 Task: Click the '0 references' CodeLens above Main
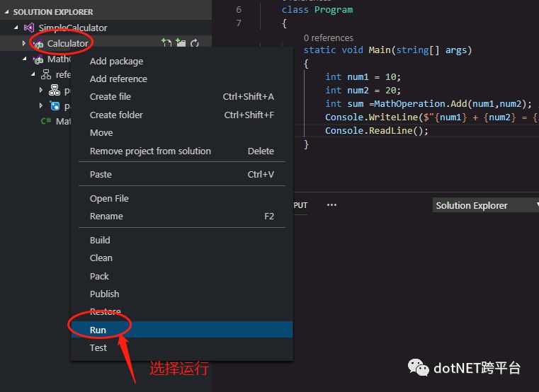pos(328,38)
